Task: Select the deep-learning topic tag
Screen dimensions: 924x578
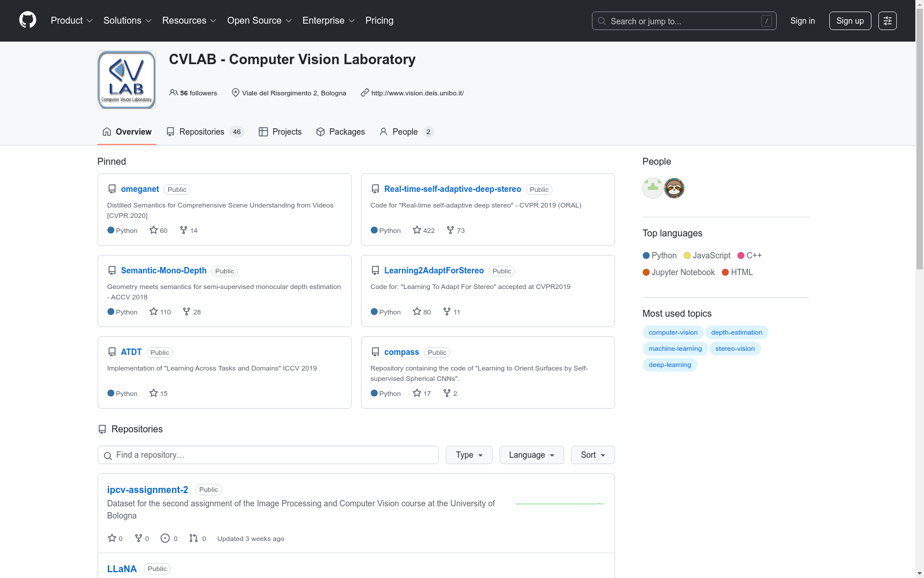Action: 670,365
